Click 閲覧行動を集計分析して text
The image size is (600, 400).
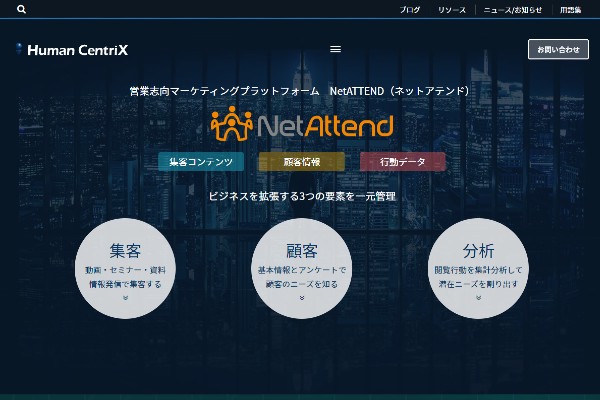[478, 270]
